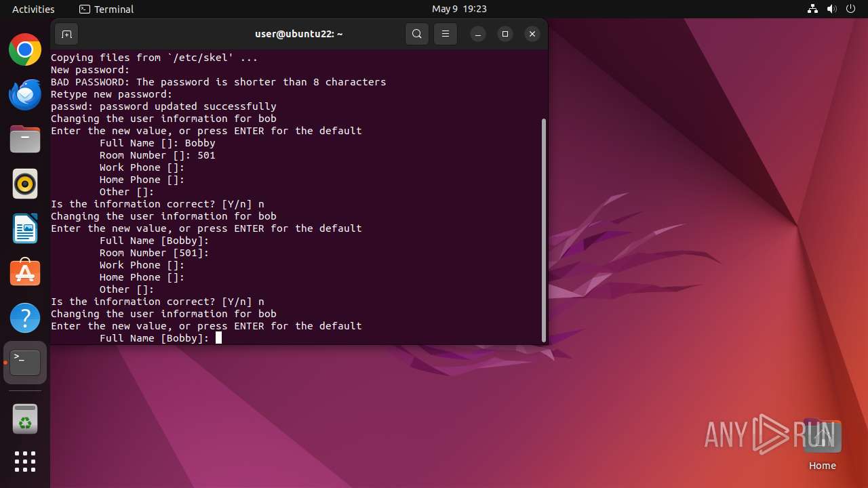This screenshot has height=488, width=868.
Task: Open the terminal hamburger menu
Action: point(446,34)
